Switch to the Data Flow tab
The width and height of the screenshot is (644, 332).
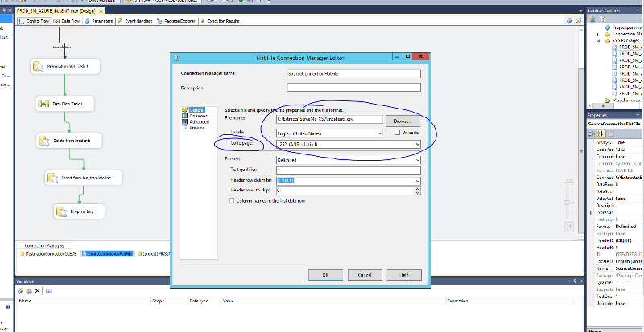point(70,21)
